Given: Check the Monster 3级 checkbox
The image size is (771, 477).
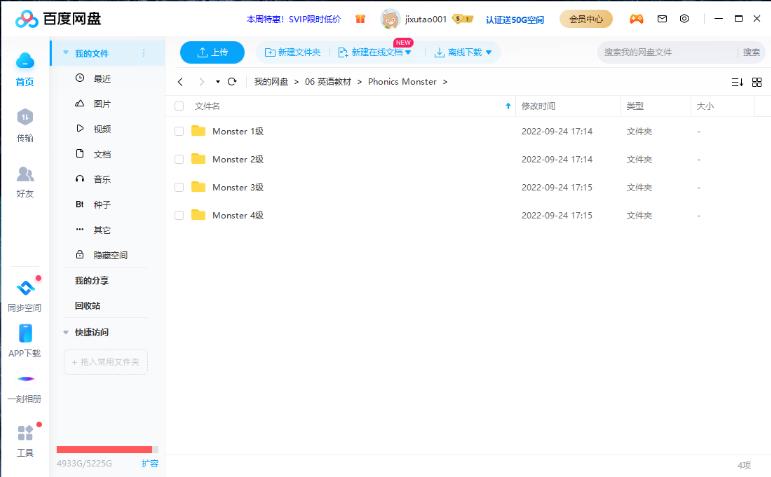Looking at the screenshot, I should pyautogui.click(x=179, y=187).
